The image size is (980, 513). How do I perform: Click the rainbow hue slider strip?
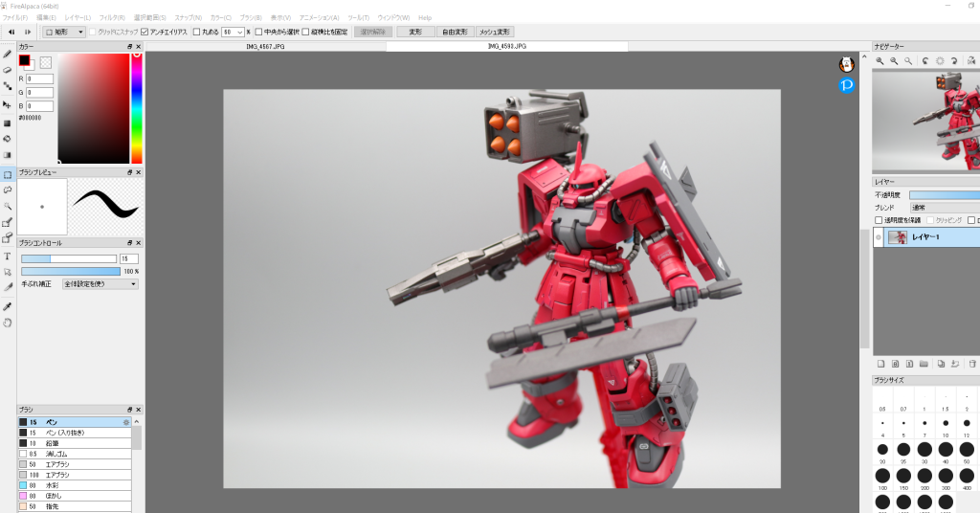coord(137,107)
